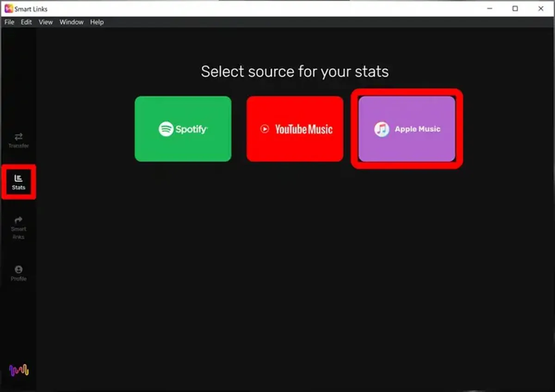Open the Edit menu
Screen dimensions: 555x392
[26, 22]
